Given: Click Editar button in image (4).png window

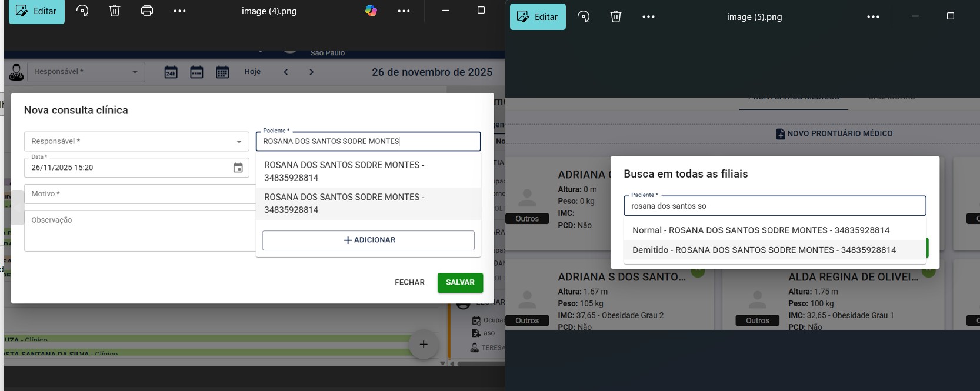Looking at the screenshot, I should pos(36,11).
